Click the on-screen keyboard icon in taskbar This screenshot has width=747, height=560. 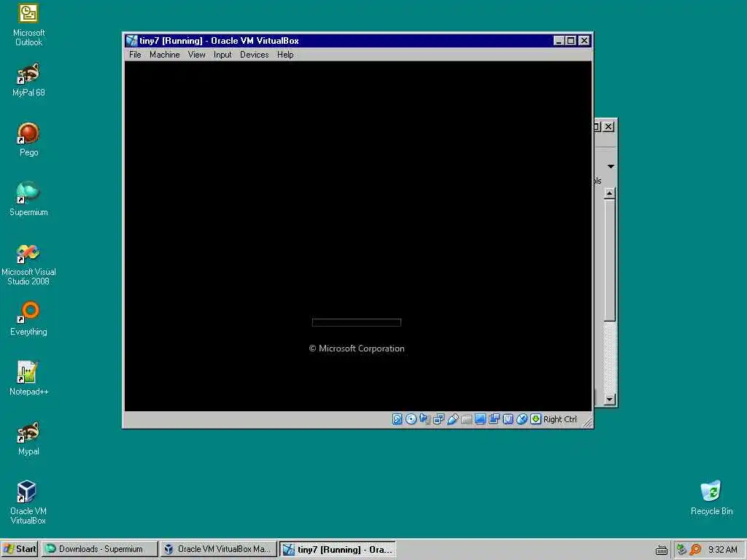(661, 550)
